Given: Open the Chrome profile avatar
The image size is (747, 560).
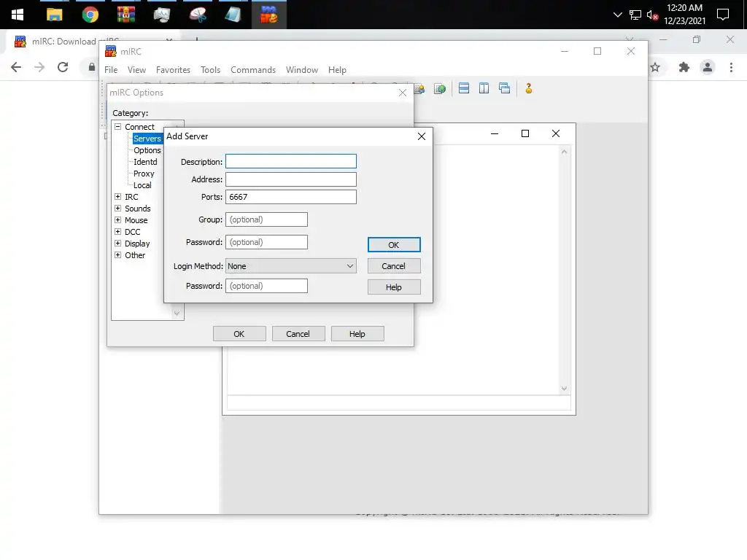Looking at the screenshot, I should click(708, 67).
